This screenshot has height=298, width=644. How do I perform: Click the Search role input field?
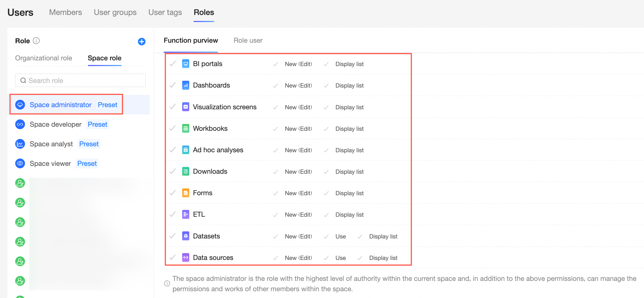point(80,80)
